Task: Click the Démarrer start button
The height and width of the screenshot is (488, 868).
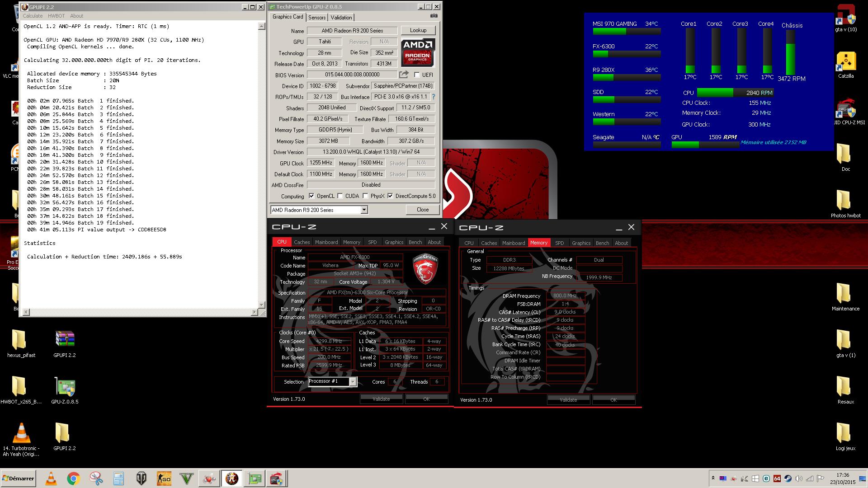Action: coord(18,479)
